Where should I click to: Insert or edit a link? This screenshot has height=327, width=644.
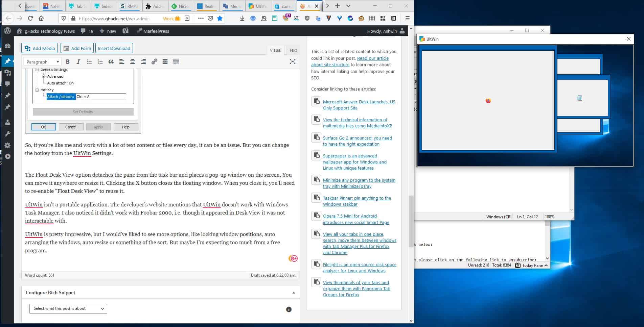(x=154, y=61)
